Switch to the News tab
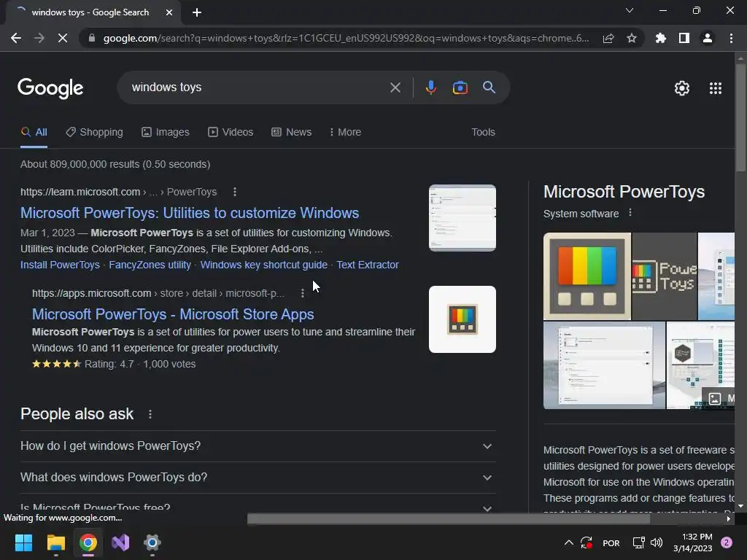Viewport: 747px width, 560px height. (292, 132)
